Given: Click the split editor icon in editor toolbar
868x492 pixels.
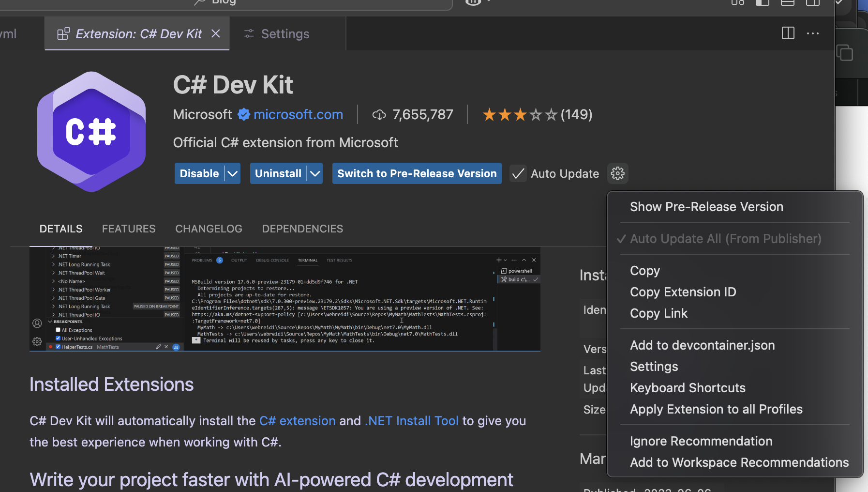Looking at the screenshot, I should coord(788,33).
